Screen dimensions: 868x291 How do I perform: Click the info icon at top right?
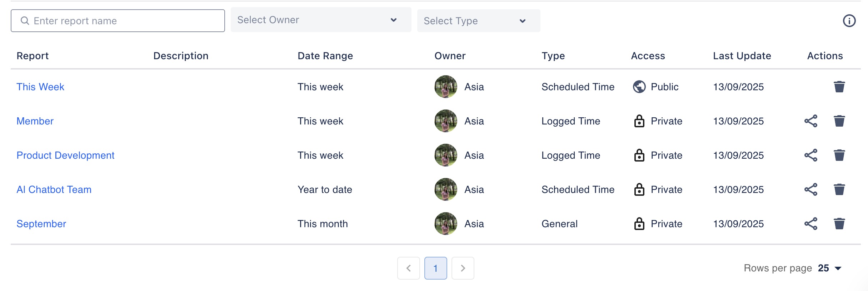(849, 21)
